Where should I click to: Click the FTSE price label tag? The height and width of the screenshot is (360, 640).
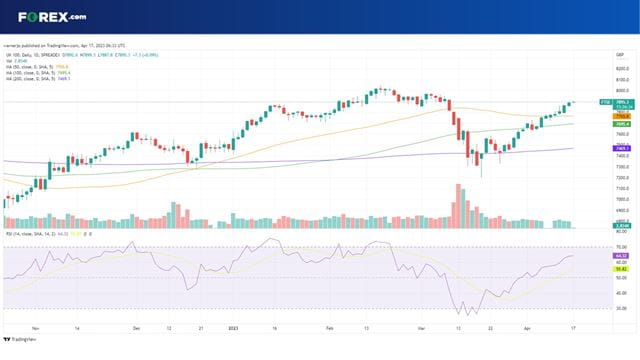tap(605, 102)
